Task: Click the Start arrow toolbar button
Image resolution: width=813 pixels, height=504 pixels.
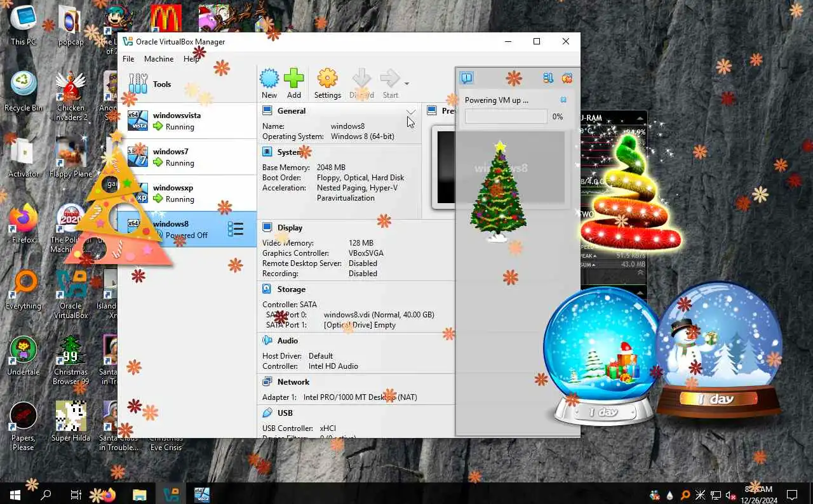Action: 390,84
